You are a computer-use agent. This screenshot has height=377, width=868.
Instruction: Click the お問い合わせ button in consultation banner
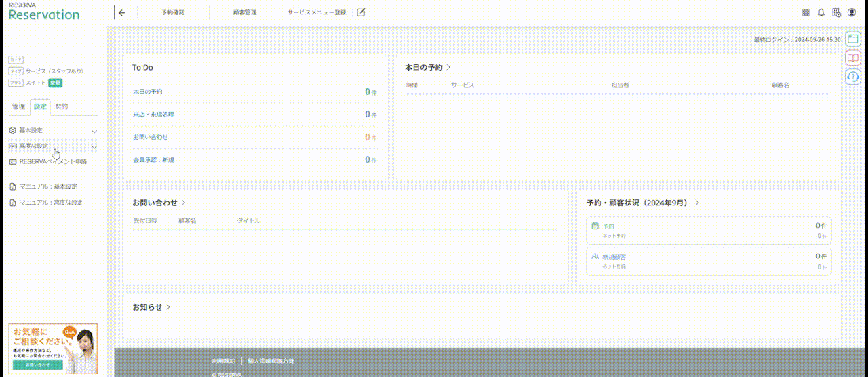[38, 365]
